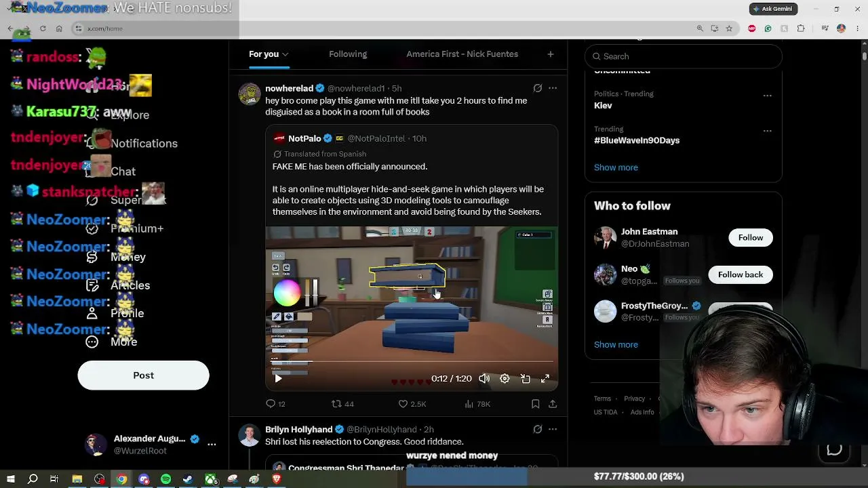Repost the nowherelad post with 44 reposts
The height and width of the screenshot is (488, 868).
(x=342, y=404)
